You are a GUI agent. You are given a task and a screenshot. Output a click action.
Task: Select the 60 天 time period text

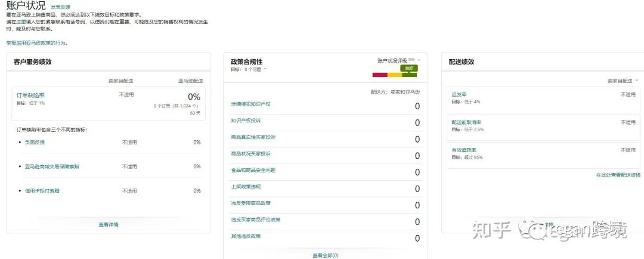[195, 113]
